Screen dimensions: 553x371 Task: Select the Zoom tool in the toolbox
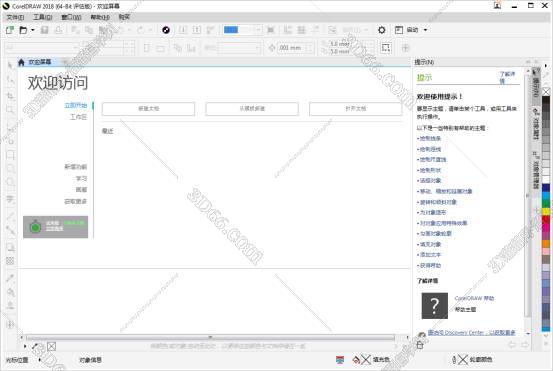tap(10, 110)
